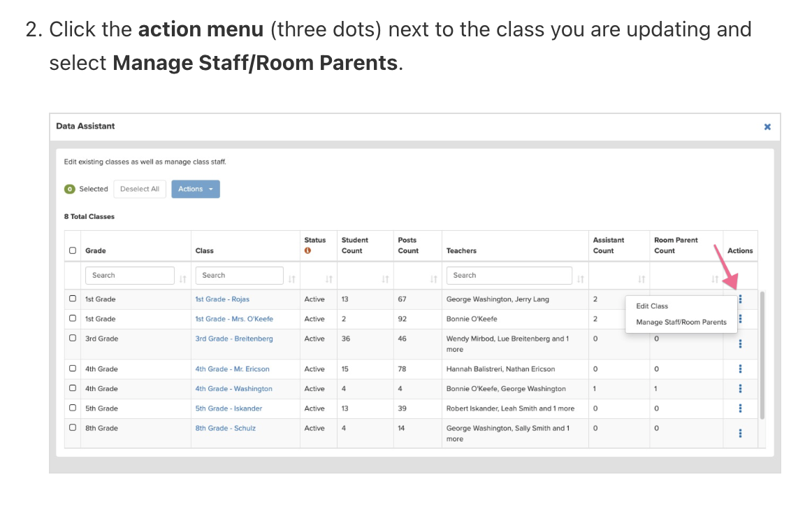This screenshot has height=519, width=812.
Task: Expand the blue Actions dropdown
Action: (196, 189)
